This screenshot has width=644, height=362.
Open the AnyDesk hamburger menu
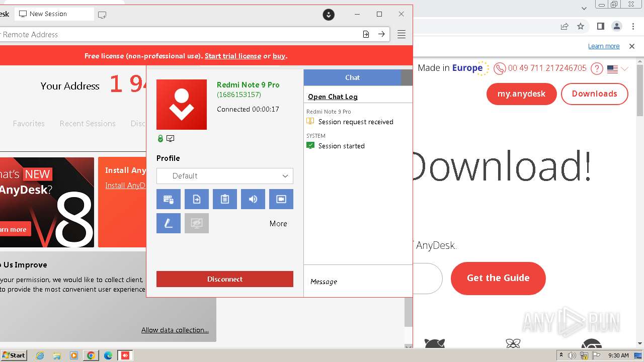point(401,34)
